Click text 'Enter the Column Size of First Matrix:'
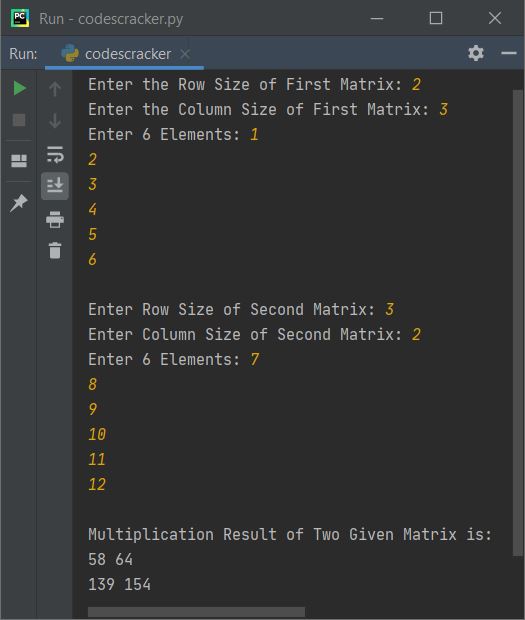Image resolution: width=525 pixels, height=620 pixels. 259,110
